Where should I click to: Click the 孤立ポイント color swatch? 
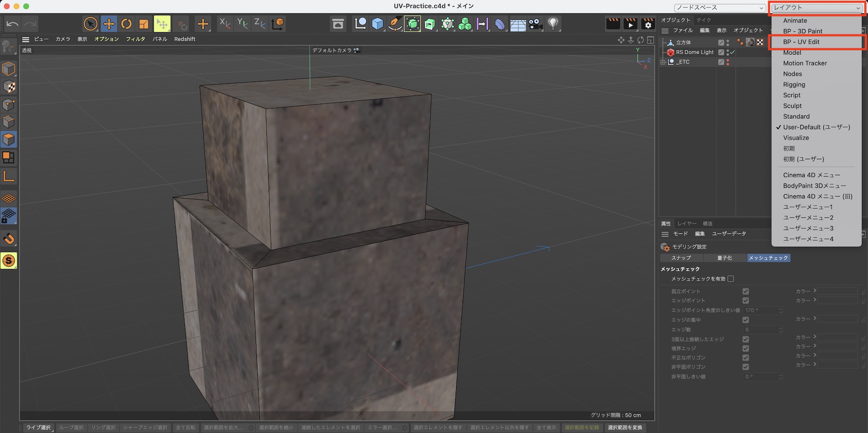838,292
